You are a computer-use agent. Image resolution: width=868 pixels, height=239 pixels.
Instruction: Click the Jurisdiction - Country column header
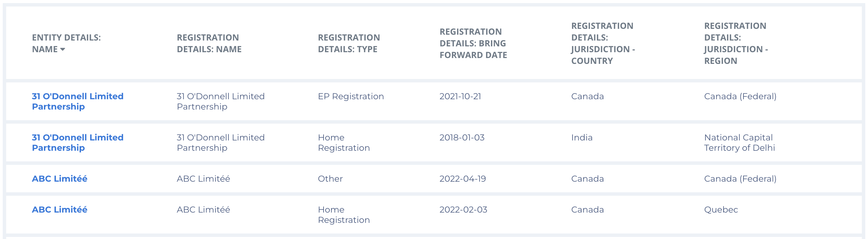603,43
